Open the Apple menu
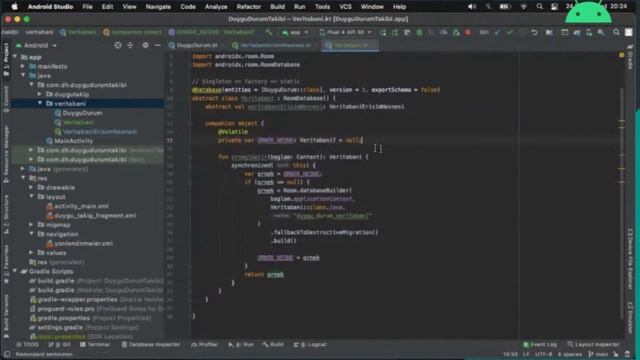Screen dimensions: 640x360 14,7
